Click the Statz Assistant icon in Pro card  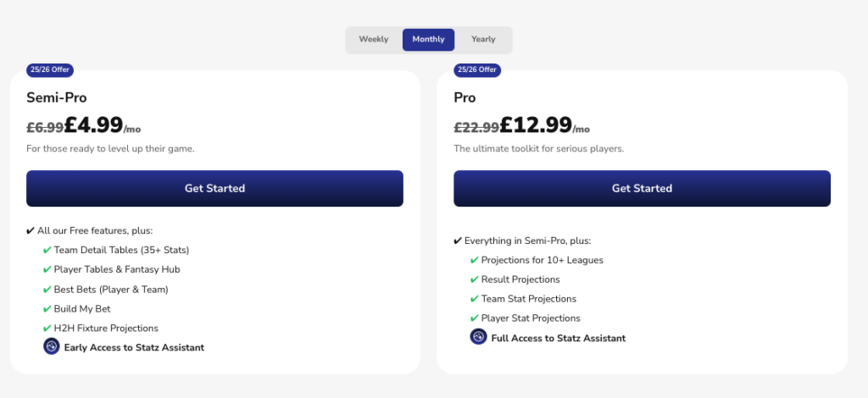[479, 337]
